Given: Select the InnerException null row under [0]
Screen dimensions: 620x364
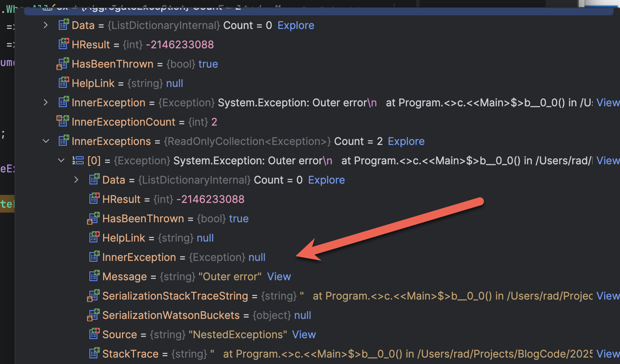Looking at the screenshot, I should pos(183,257).
